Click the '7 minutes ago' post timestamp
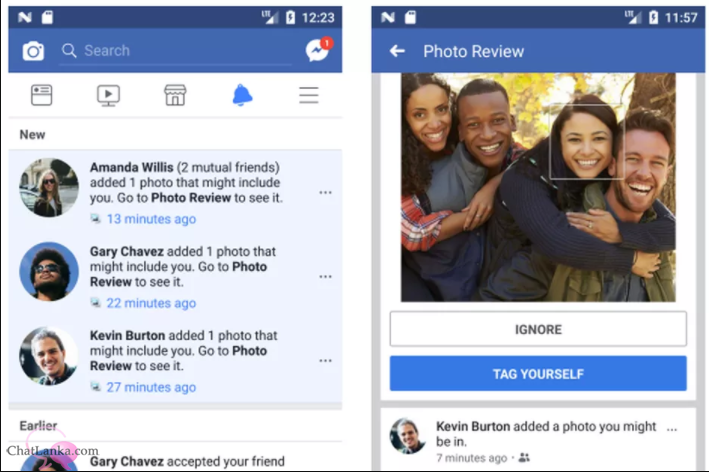 (x=472, y=458)
